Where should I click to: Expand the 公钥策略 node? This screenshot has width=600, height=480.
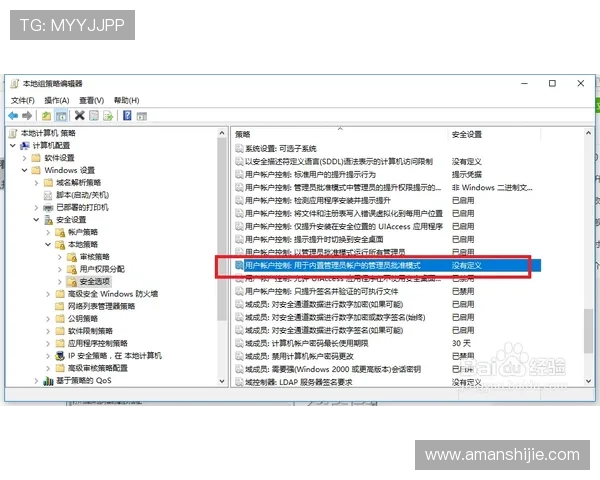48,318
